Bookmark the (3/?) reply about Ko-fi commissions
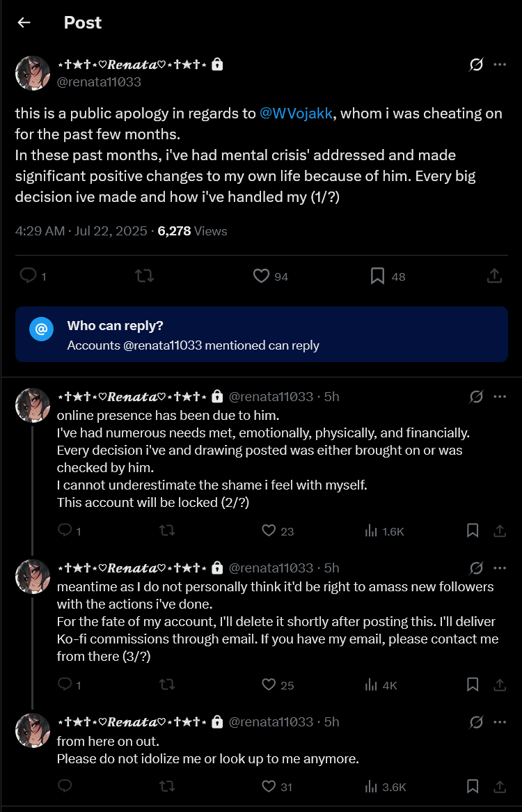The width and height of the screenshot is (522, 812). point(473,685)
